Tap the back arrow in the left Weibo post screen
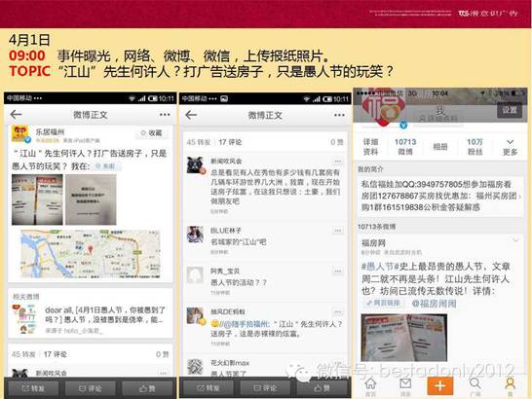This screenshot has width=532, height=399. 16,115
